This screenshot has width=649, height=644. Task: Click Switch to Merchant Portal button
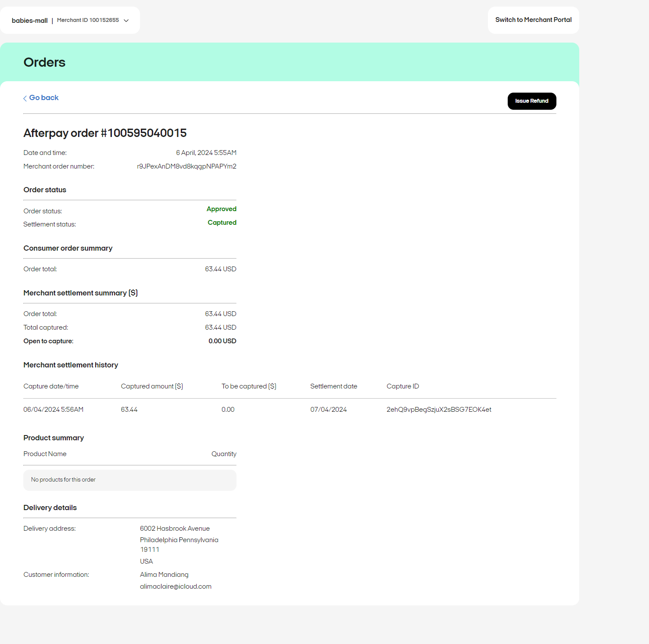[x=533, y=20]
